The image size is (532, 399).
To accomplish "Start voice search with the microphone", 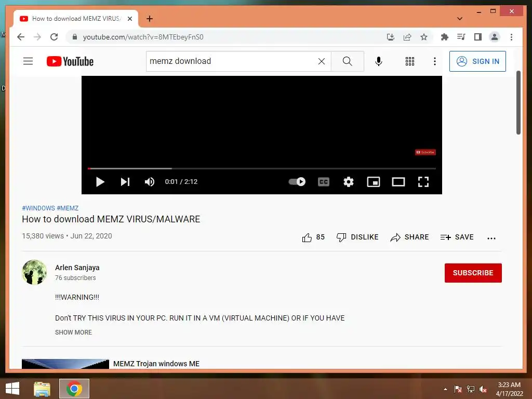I will [x=379, y=61].
